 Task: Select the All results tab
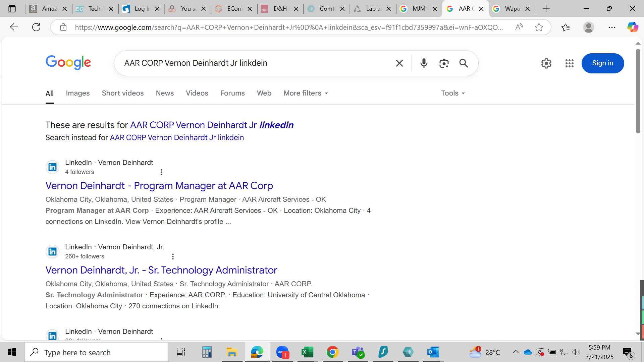pyautogui.click(x=50, y=93)
